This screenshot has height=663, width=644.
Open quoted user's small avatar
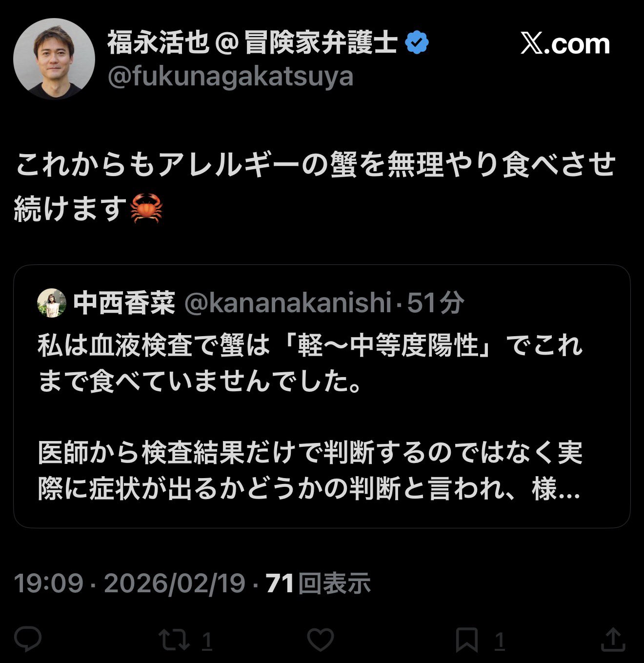point(52,303)
